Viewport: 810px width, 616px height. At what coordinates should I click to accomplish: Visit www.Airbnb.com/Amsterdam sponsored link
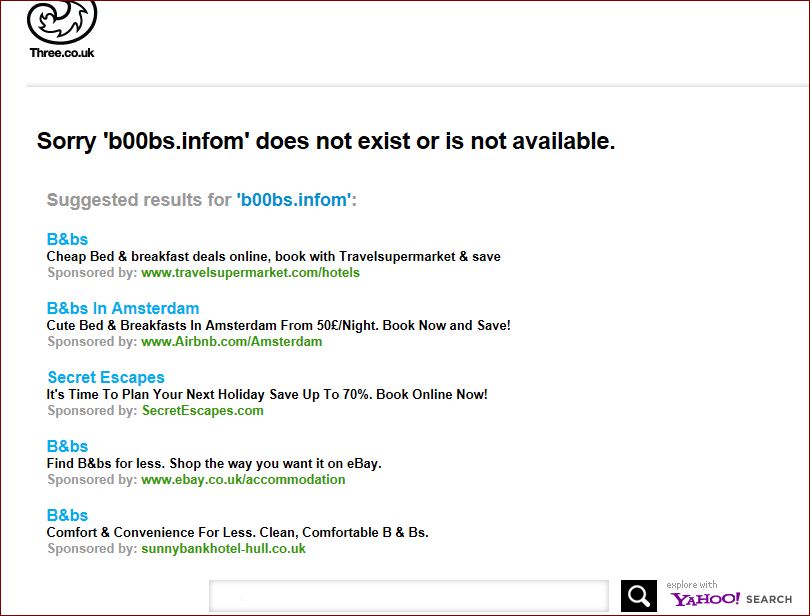tap(231, 342)
